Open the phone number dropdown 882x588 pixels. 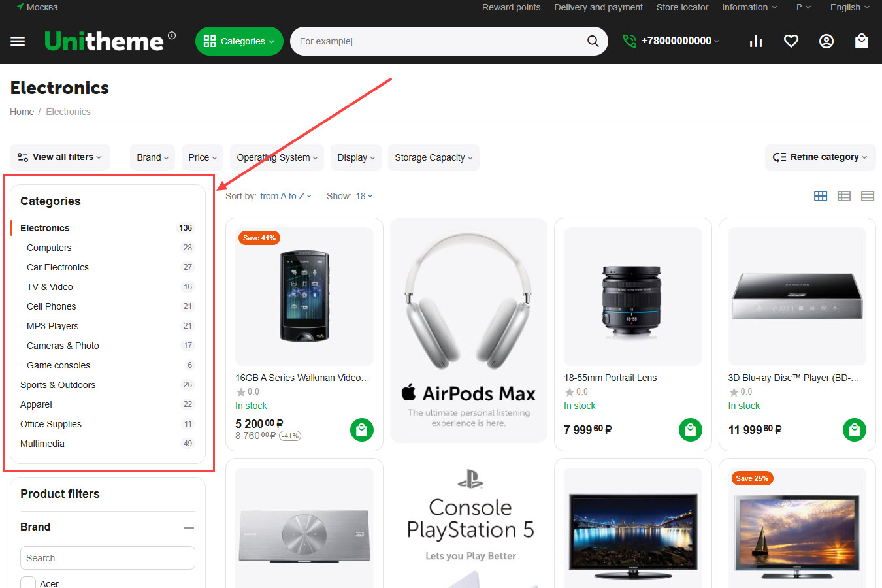click(680, 41)
